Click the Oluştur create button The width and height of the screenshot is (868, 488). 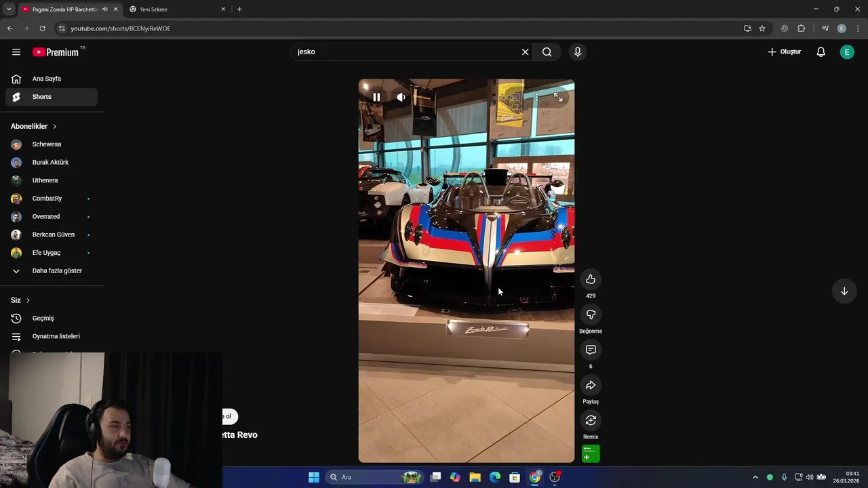(x=784, y=52)
